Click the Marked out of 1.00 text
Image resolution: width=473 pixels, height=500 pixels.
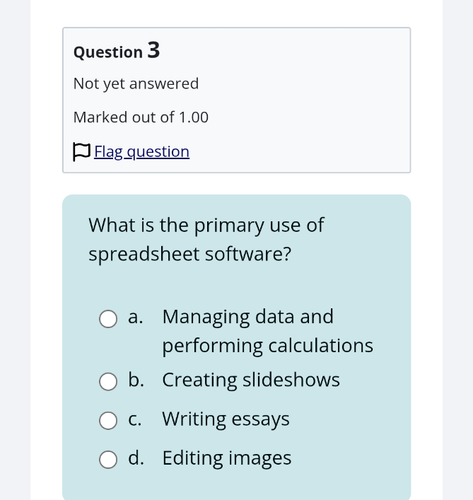141,117
